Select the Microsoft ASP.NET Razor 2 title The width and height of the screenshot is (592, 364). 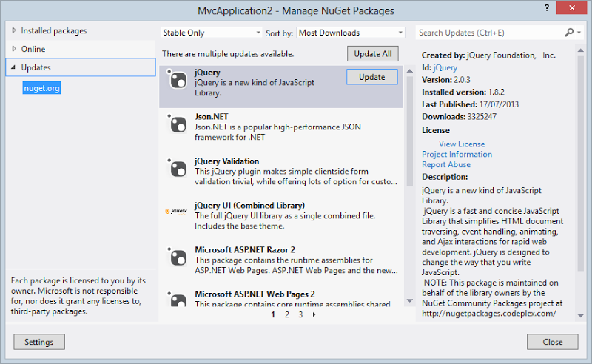click(245, 250)
